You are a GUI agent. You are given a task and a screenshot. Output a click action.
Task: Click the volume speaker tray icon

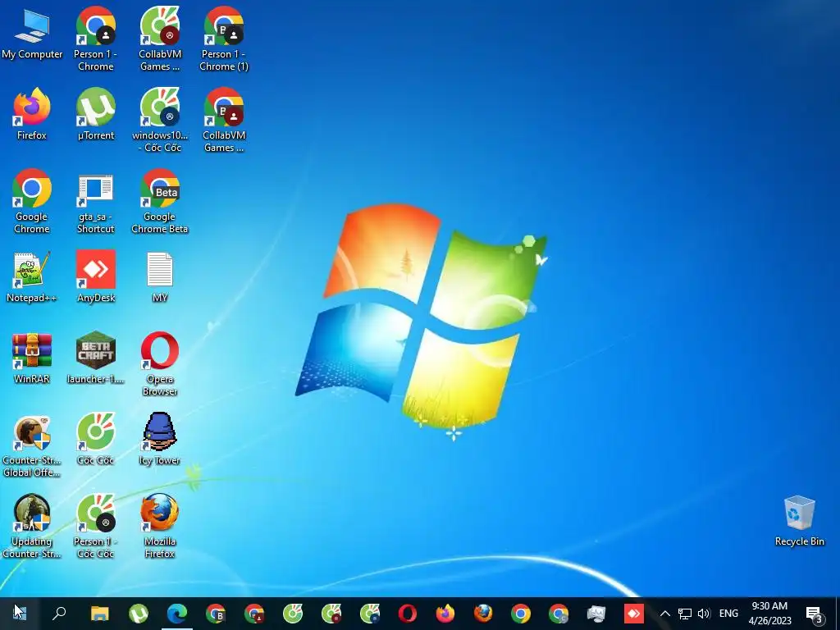coord(704,614)
